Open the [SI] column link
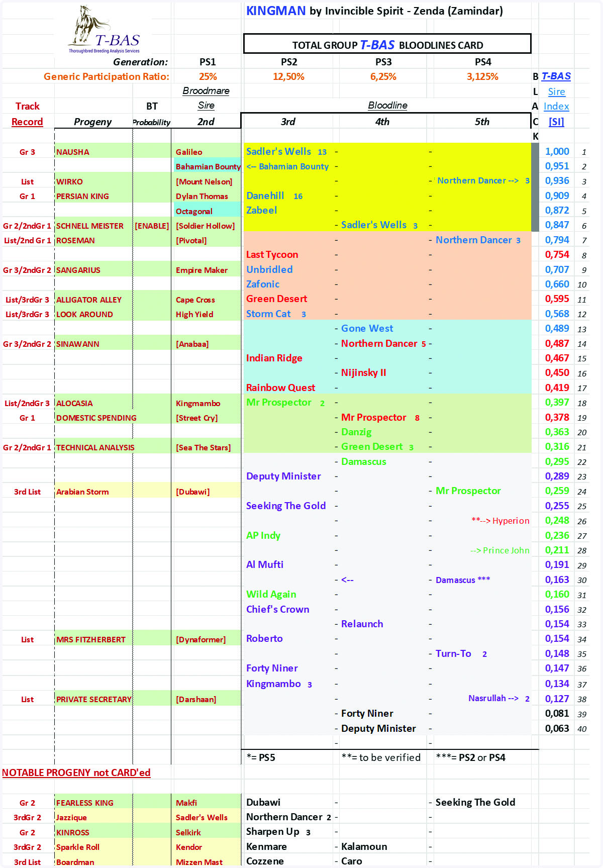Image resolution: width=603 pixels, height=868 pixels. pos(556,122)
